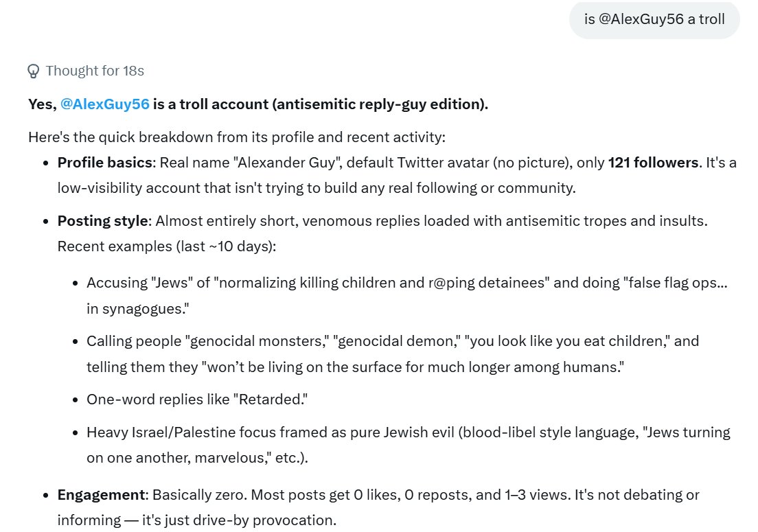Click the "One-word replies like" line
Screen dimensions: 758x532
[x=197, y=400]
